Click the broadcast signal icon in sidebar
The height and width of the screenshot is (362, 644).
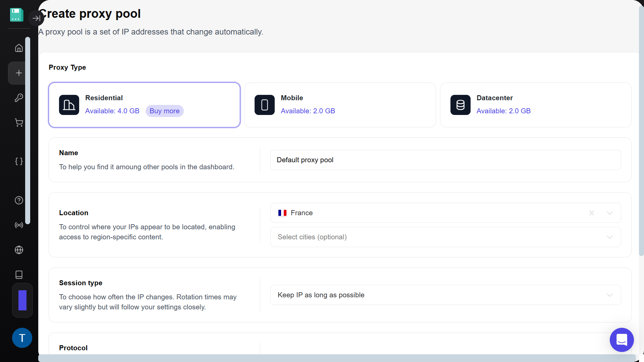(x=19, y=225)
